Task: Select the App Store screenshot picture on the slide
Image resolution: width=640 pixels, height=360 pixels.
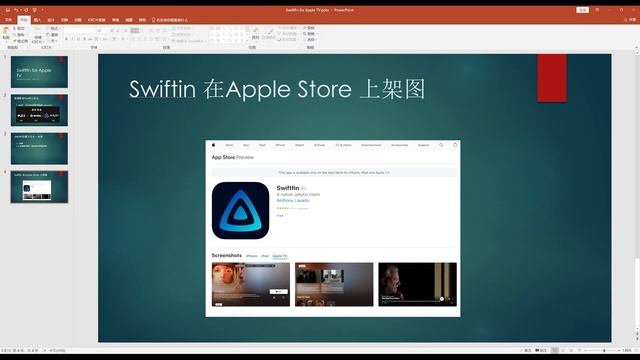Action: [x=333, y=228]
